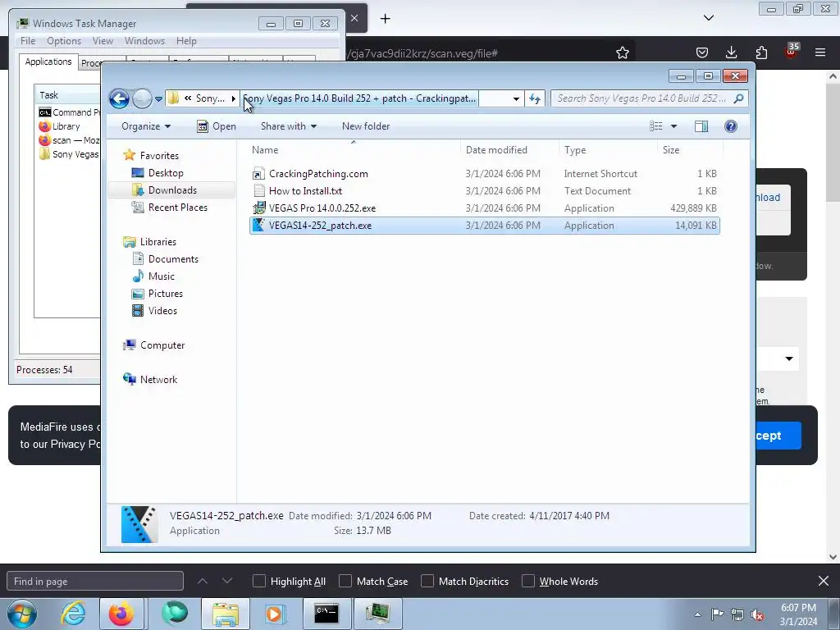Open Explorer help icon
This screenshot has height=630, width=840.
pos(731,126)
